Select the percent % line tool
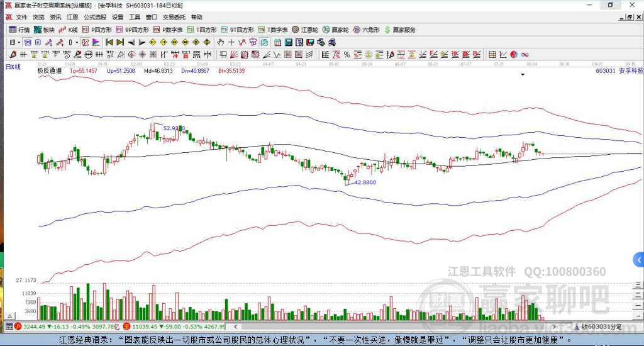Screen dimensions: 644x346 347,55
